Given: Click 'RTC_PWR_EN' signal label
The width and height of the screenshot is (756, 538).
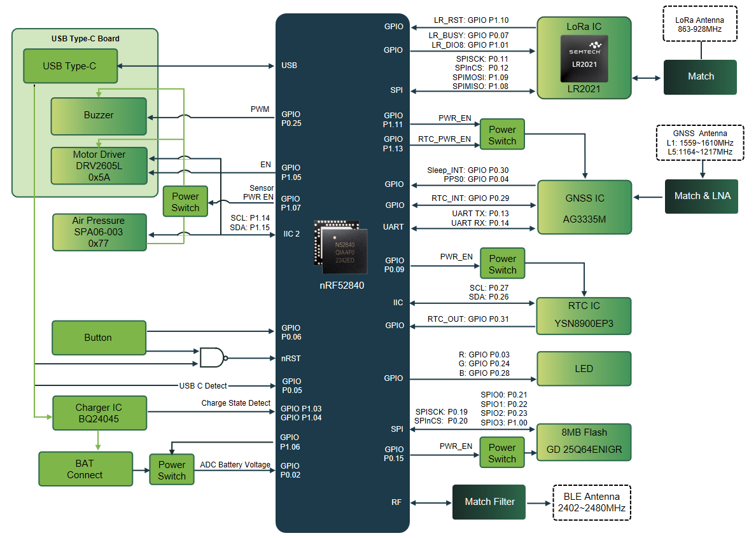Looking at the screenshot, I should [x=444, y=139].
